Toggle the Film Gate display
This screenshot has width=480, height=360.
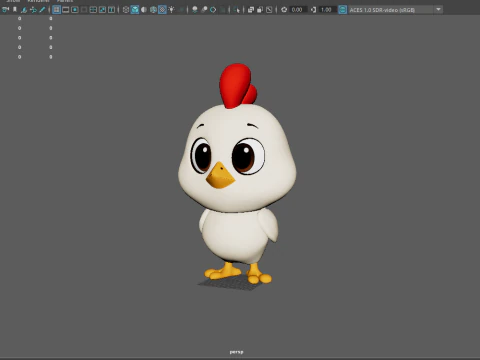point(66,10)
